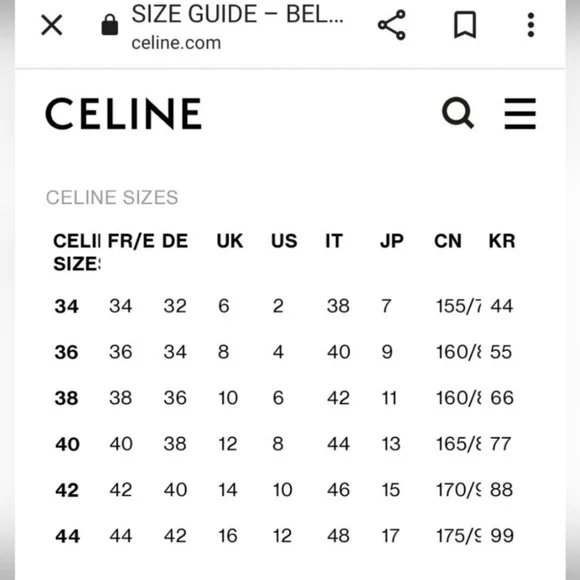Viewport: 580px width, 580px height.
Task: Bookmark this page with bookmark icon
Action: [465, 25]
